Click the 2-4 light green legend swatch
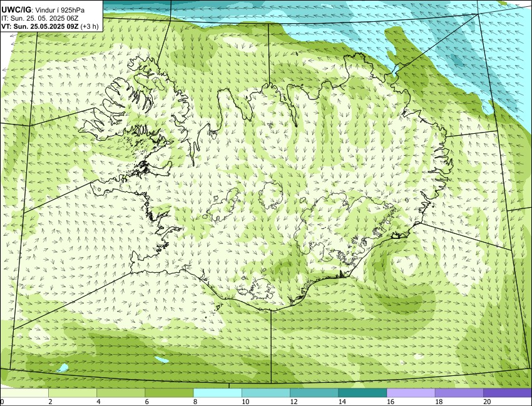The height and width of the screenshot is (406, 532). click(x=73, y=393)
